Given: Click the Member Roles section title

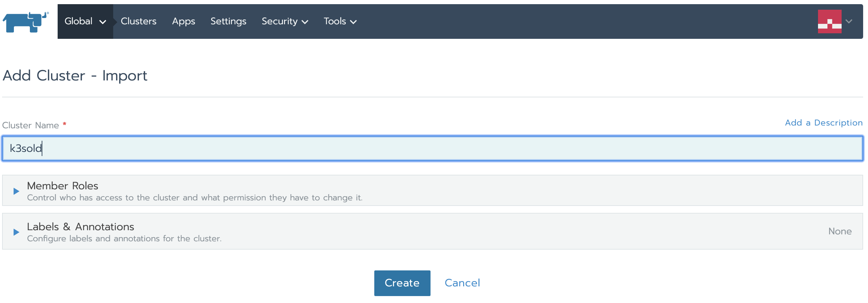Looking at the screenshot, I should [62, 186].
